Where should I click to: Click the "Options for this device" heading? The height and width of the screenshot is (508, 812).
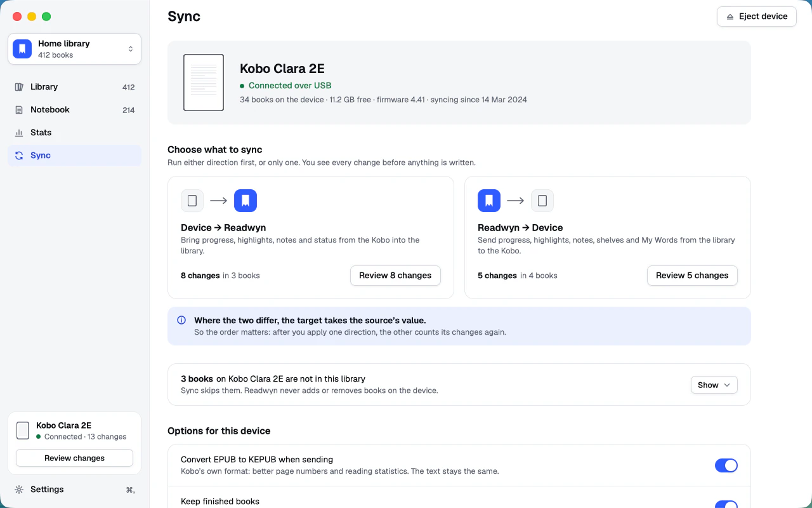click(x=219, y=431)
